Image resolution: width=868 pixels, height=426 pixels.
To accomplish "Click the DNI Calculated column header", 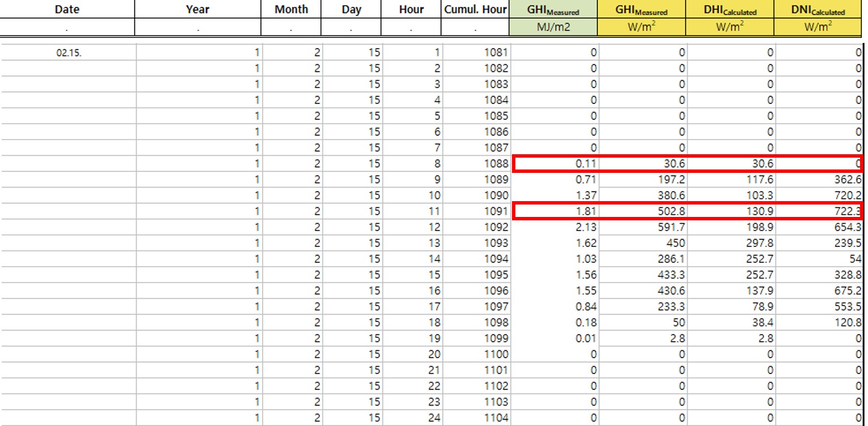I will pos(818,10).
